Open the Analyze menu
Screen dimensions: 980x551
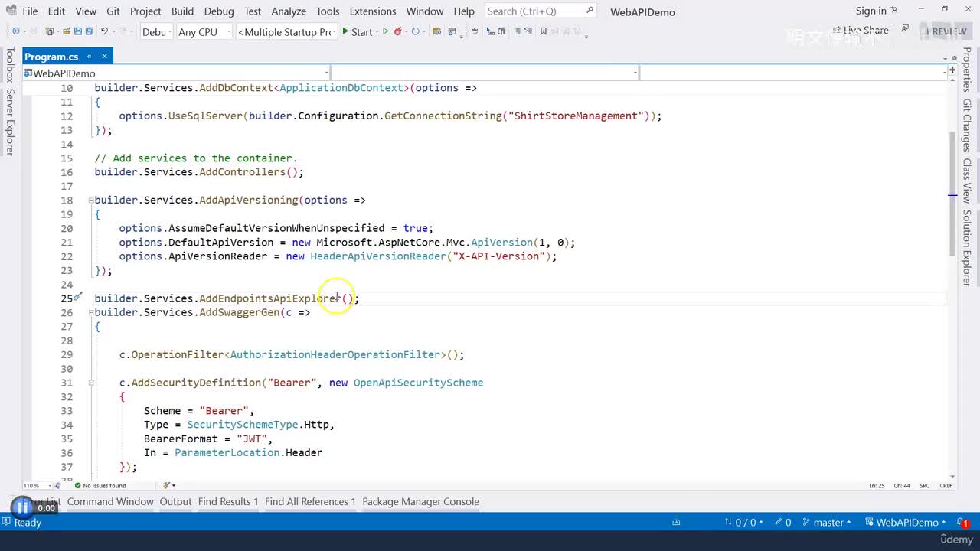coord(289,11)
